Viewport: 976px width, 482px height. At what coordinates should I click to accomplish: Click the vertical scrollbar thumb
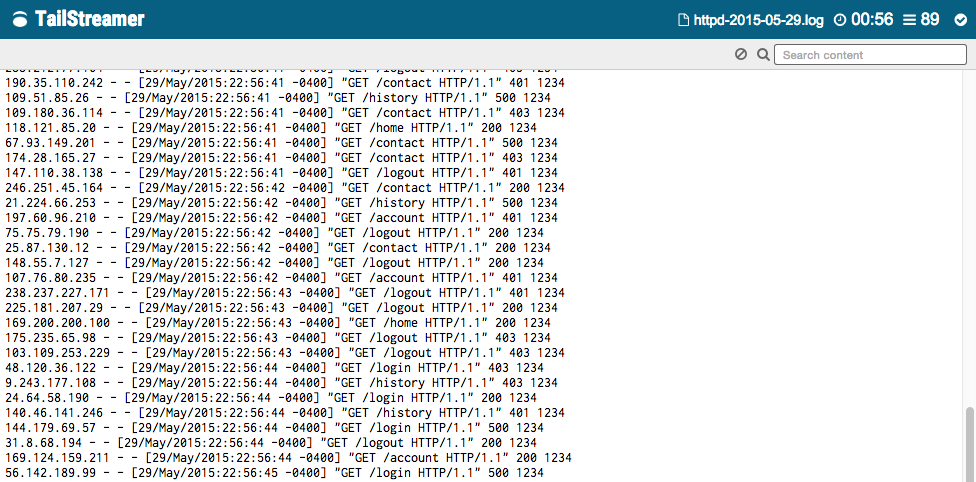point(969,443)
